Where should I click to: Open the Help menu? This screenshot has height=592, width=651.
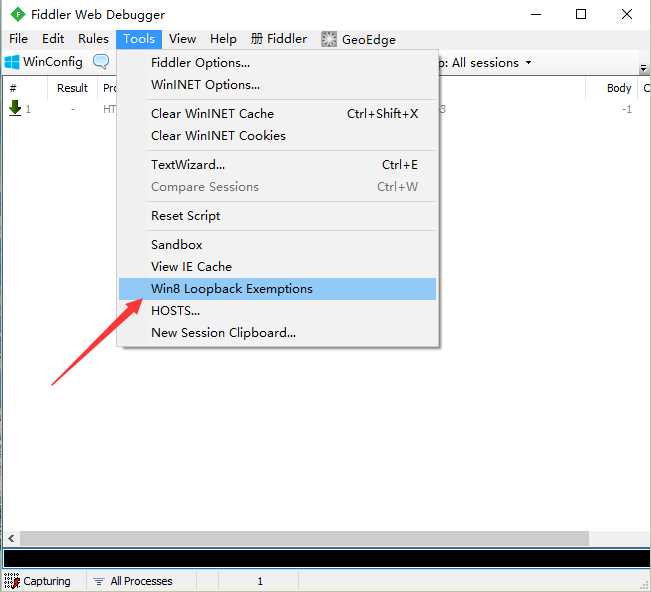click(x=223, y=39)
